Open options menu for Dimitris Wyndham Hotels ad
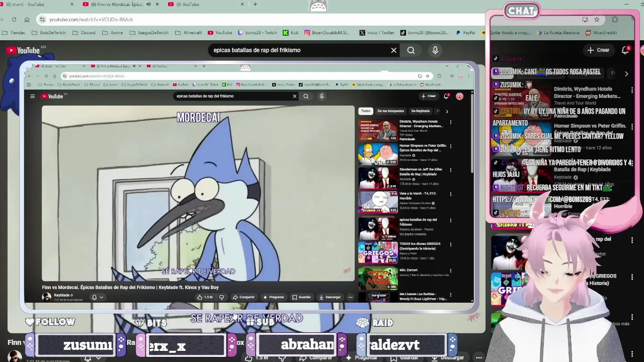 [x=451, y=122]
